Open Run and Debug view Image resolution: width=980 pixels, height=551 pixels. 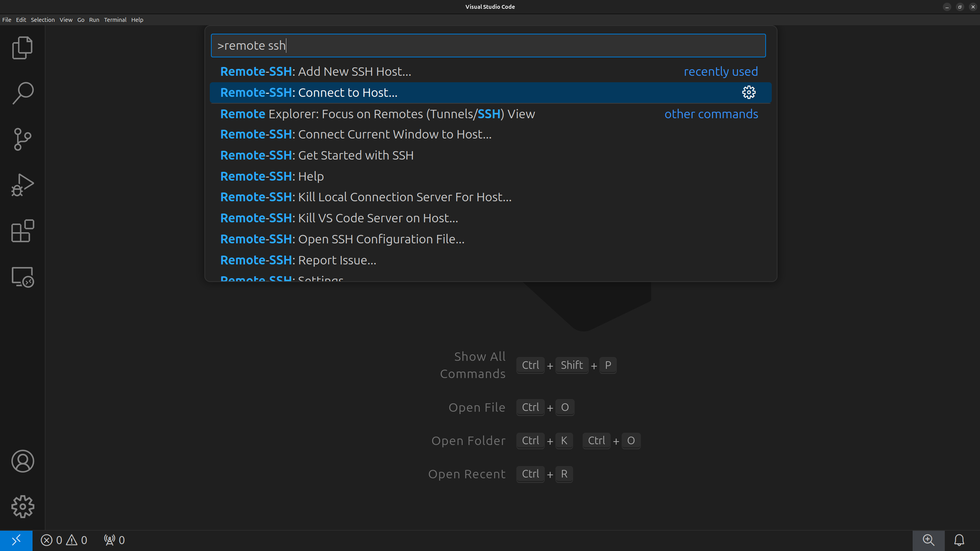click(23, 185)
